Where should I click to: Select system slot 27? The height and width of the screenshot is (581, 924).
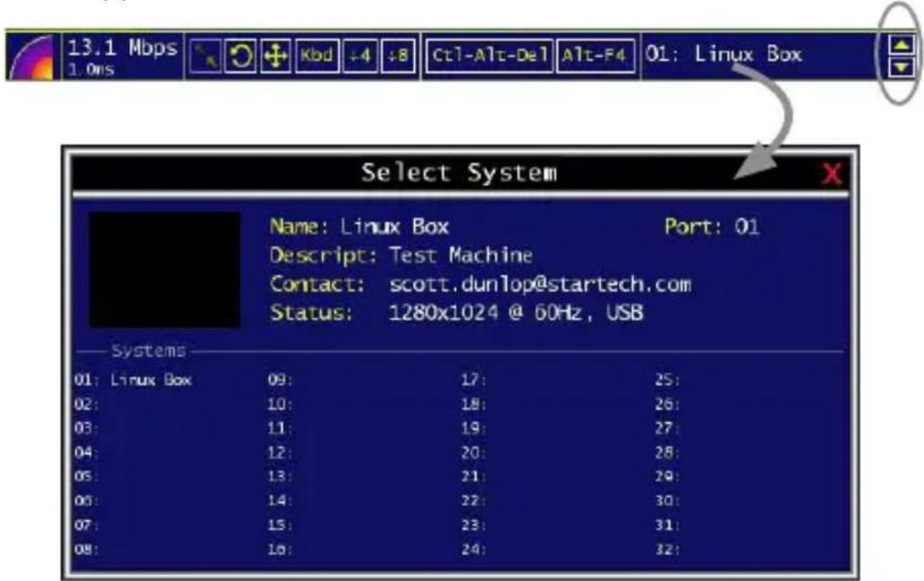[667, 428]
